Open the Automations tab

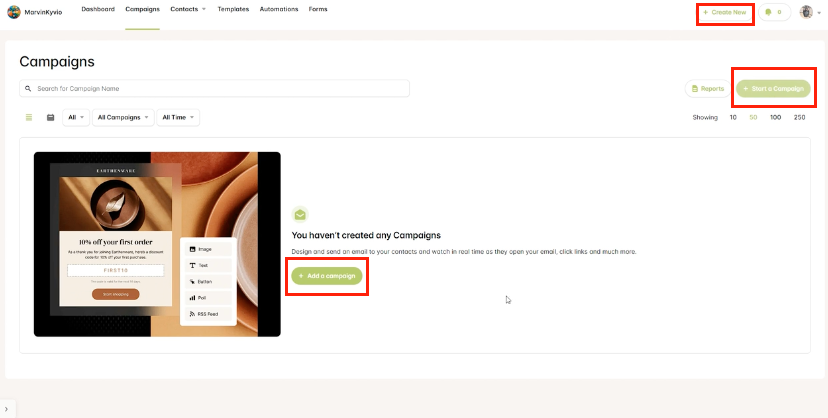279,9
